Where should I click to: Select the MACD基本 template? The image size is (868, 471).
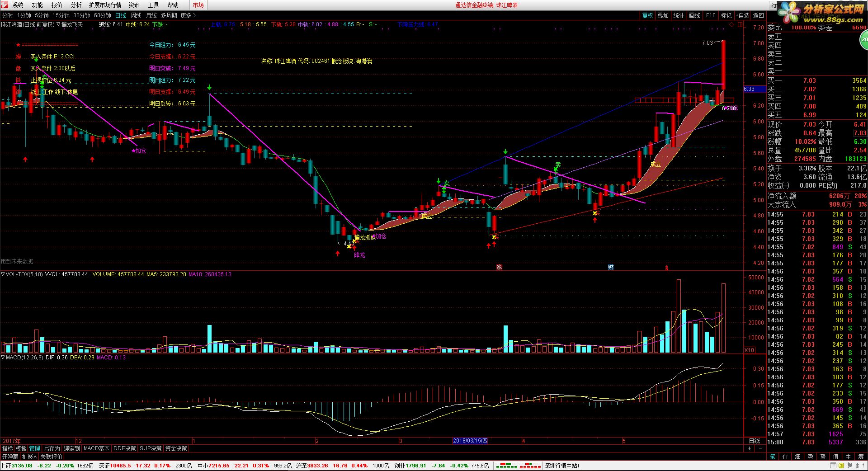point(96,448)
